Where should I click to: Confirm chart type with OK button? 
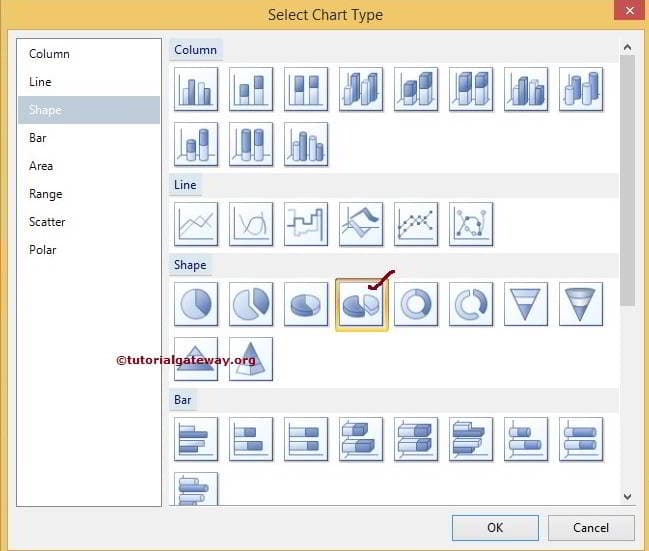495,528
